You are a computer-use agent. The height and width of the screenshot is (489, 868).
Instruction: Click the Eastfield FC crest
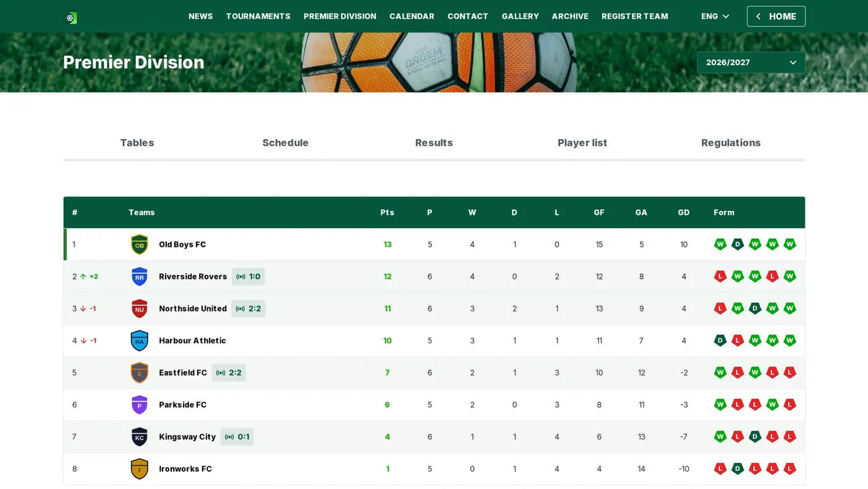point(139,373)
